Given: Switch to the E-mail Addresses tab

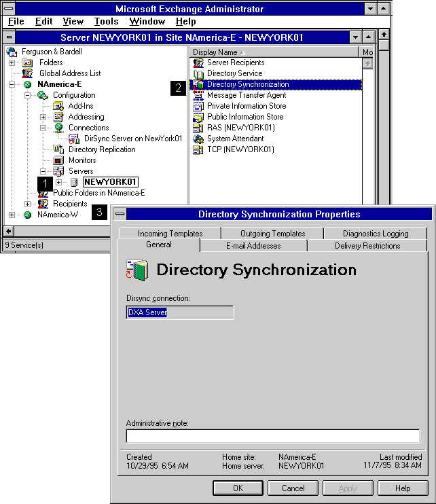Looking at the screenshot, I should click(253, 246).
